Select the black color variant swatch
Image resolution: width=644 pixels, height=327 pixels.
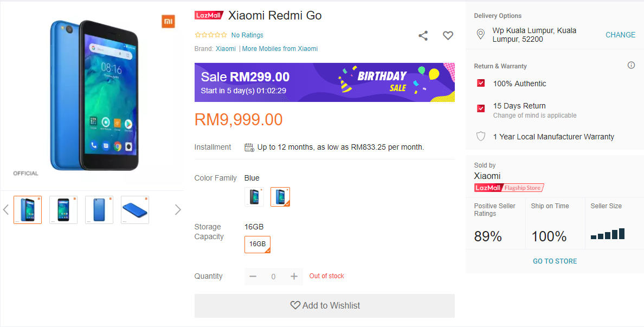tap(254, 197)
